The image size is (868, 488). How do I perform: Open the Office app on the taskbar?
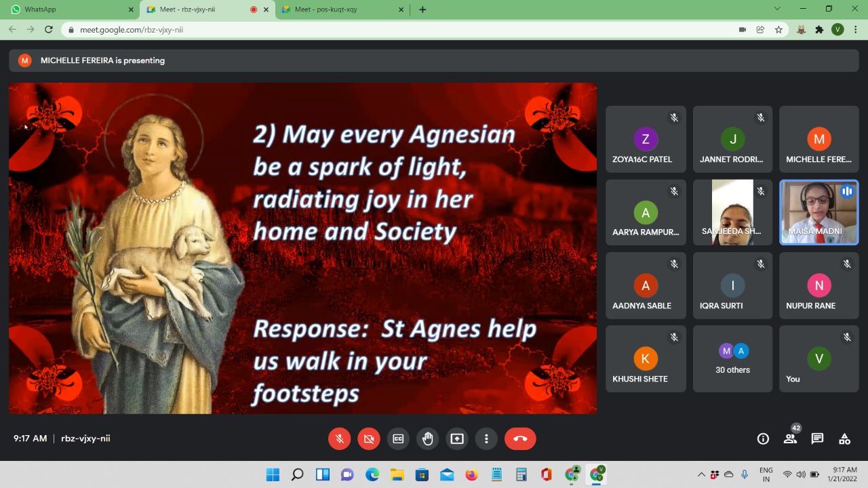546,474
